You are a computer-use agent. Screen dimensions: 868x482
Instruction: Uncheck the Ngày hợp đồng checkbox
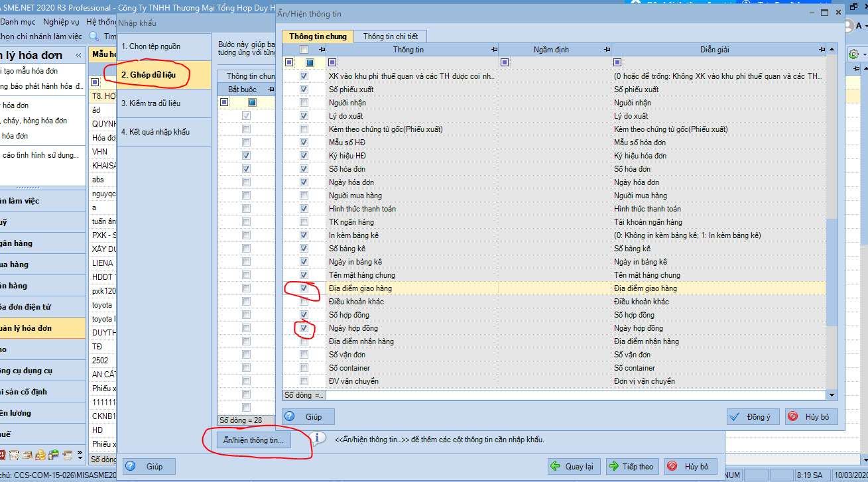[x=304, y=328]
